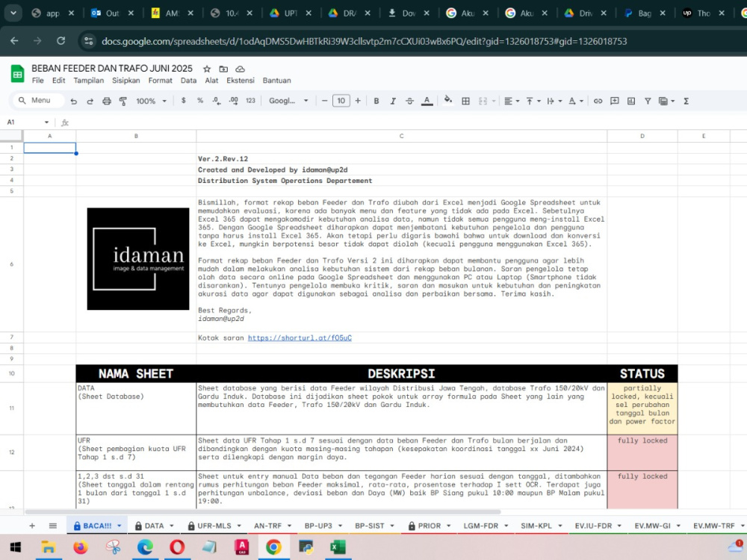Add new sheet plus button

pos(32,526)
